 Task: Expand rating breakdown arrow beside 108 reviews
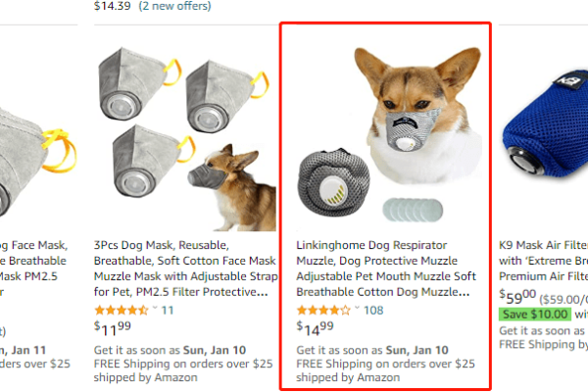356,310
